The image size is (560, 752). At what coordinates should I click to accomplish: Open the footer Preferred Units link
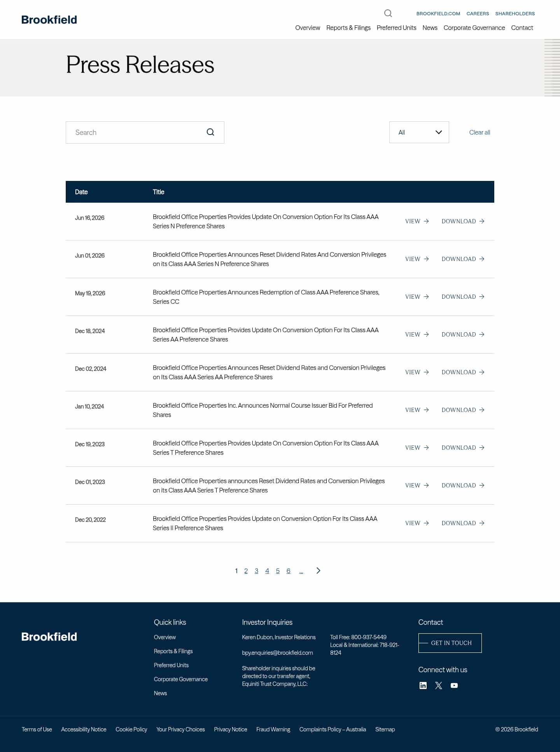click(171, 665)
